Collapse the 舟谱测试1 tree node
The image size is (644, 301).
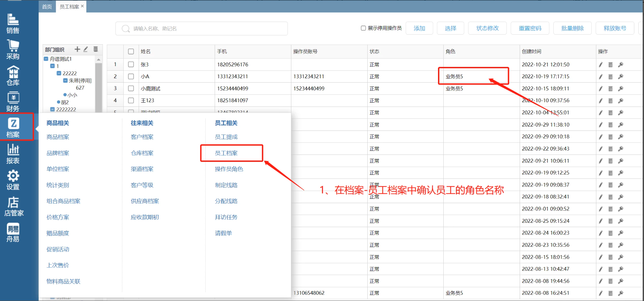pos(46,59)
